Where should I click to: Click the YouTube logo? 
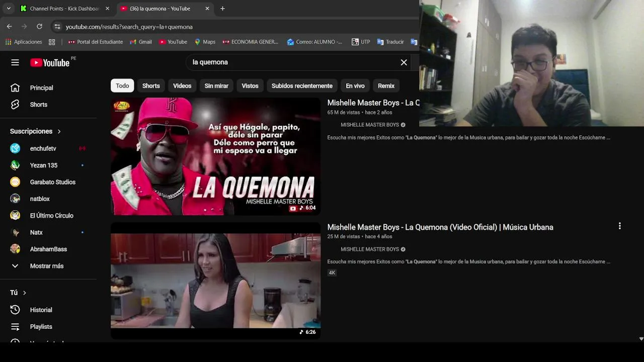coord(50,62)
